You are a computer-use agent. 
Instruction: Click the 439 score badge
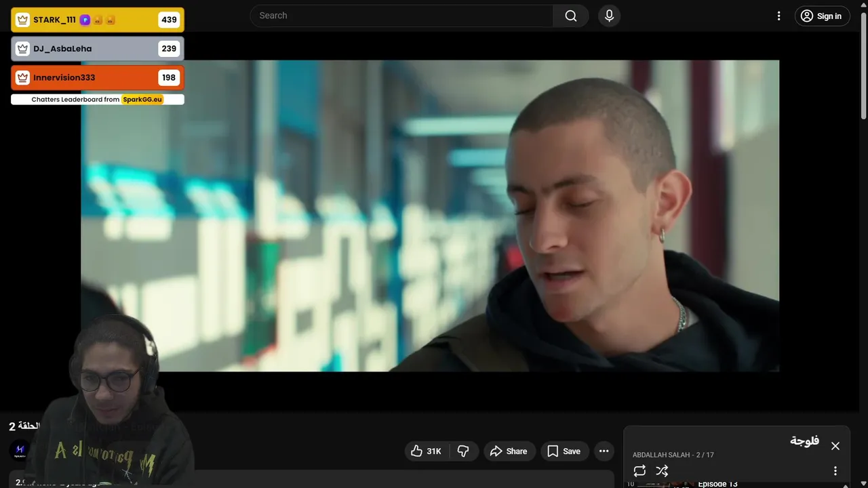click(169, 20)
